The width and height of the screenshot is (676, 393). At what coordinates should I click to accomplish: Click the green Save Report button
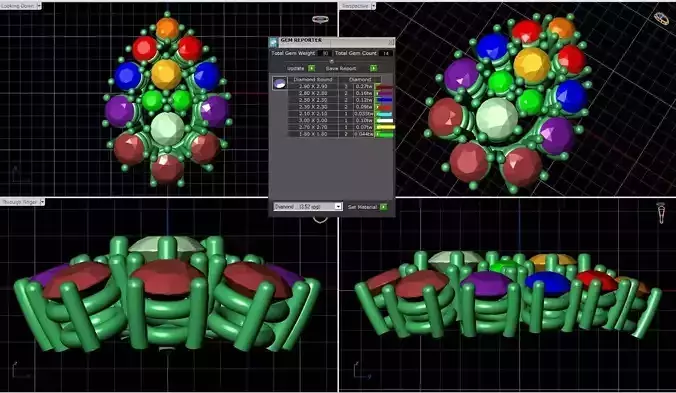373,68
